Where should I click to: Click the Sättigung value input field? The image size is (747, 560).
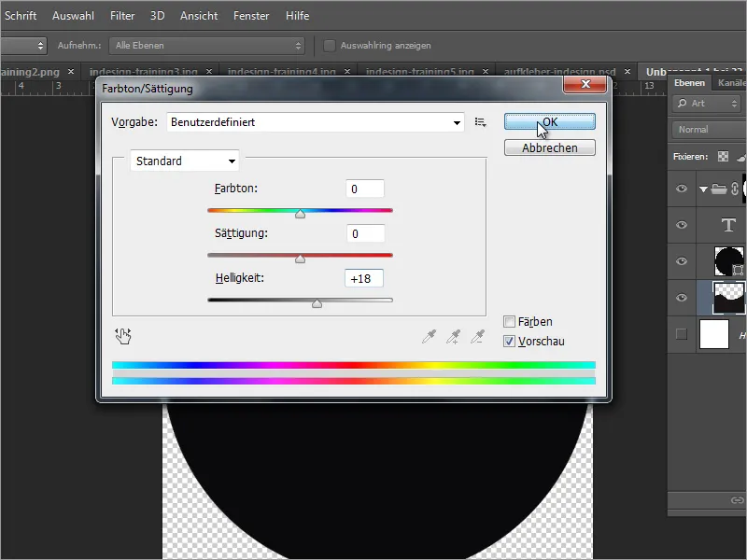click(365, 234)
